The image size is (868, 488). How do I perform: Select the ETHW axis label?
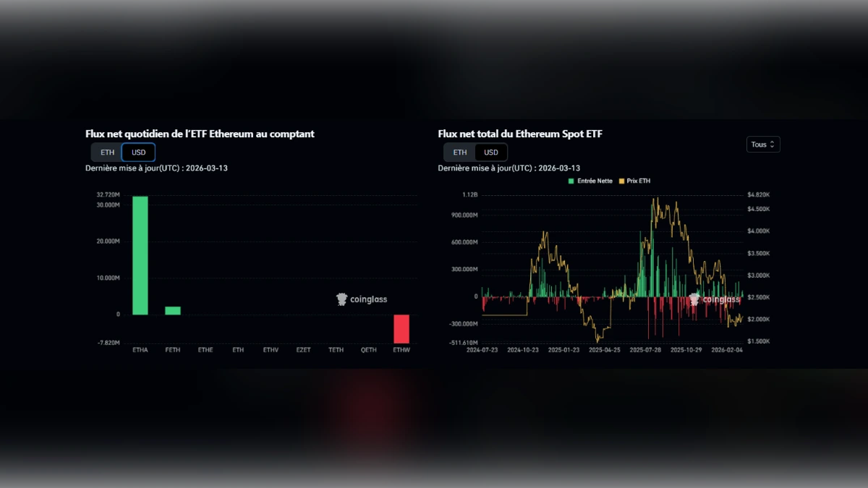[x=401, y=349]
